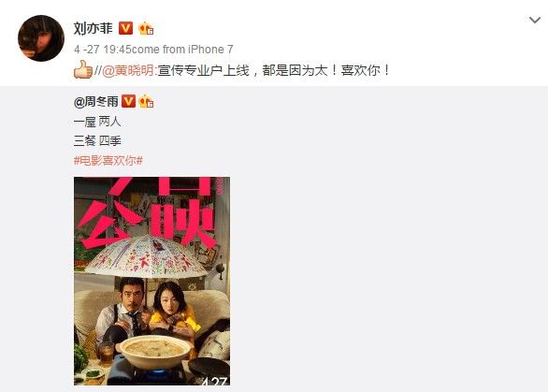Viewport: 548px width, 392px height.
Task: Open the 刘亦菲 username link
Action: click(93, 28)
